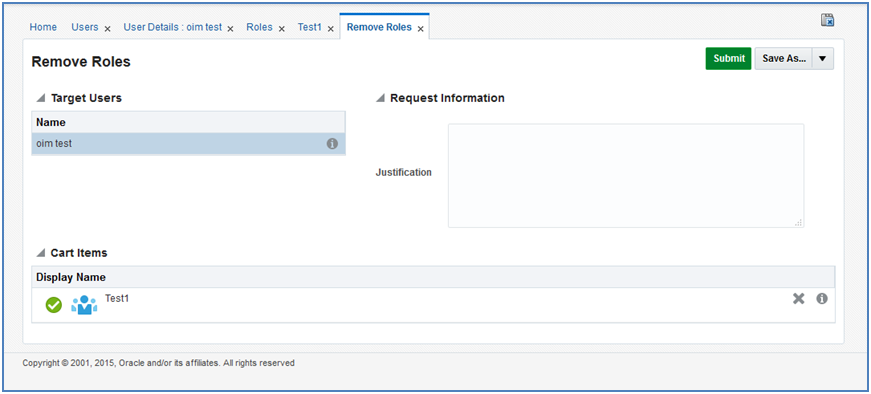
Task: Open the Save As dropdown arrow
Action: pos(823,58)
